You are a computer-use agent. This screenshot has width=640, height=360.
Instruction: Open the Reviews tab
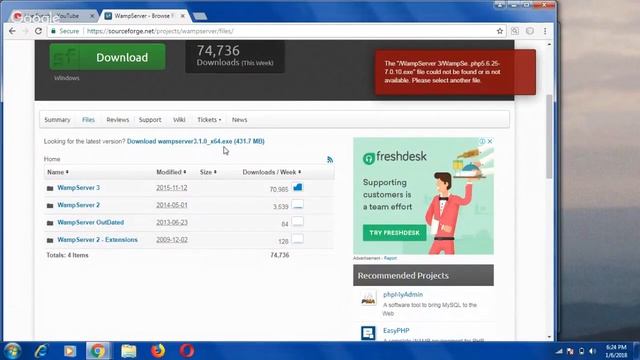point(118,120)
